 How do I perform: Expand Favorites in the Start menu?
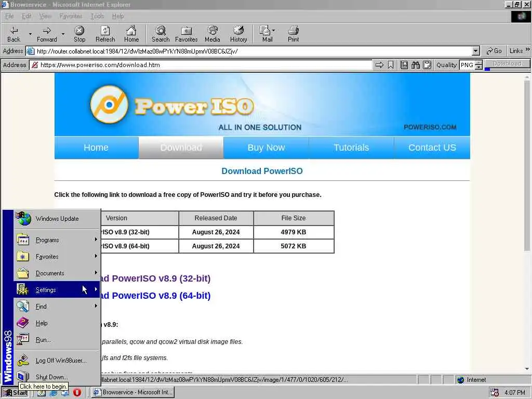(57, 257)
